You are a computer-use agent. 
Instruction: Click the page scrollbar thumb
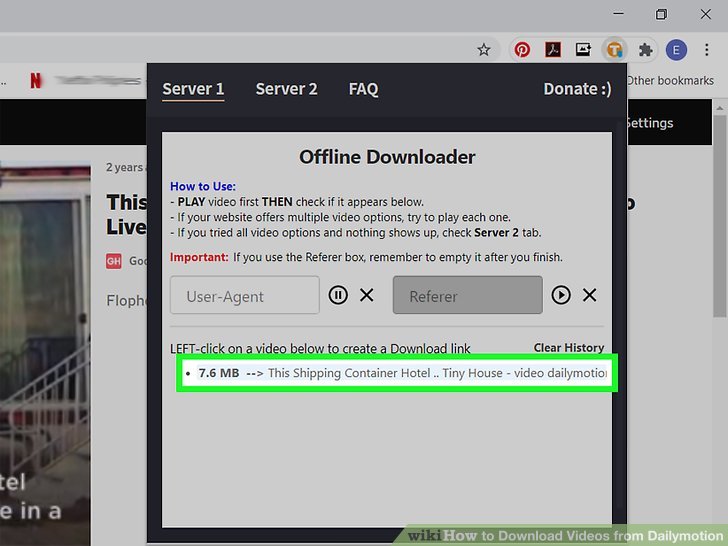click(x=720, y=216)
